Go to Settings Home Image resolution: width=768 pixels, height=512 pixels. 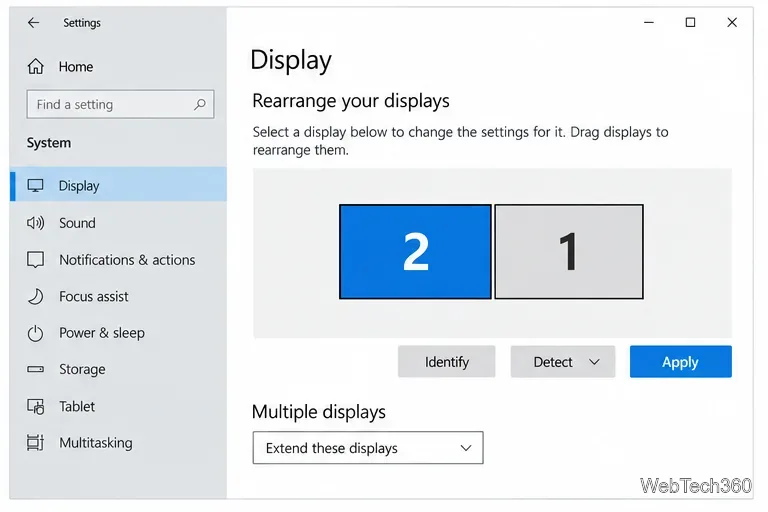pyautogui.click(x=119, y=66)
